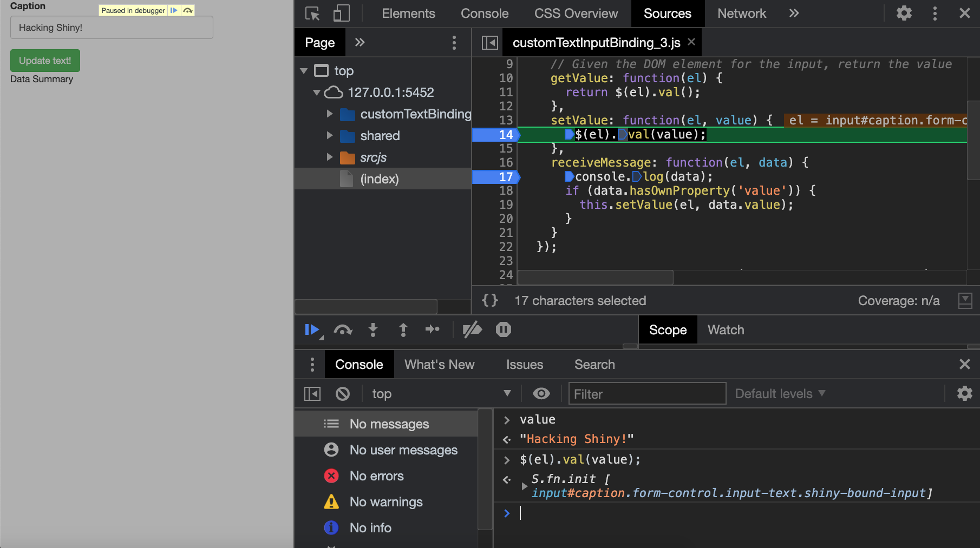Viewport: 980px width, 548px height.
Task: Resume script from the page overlay
Action: (x=174, y=10)
